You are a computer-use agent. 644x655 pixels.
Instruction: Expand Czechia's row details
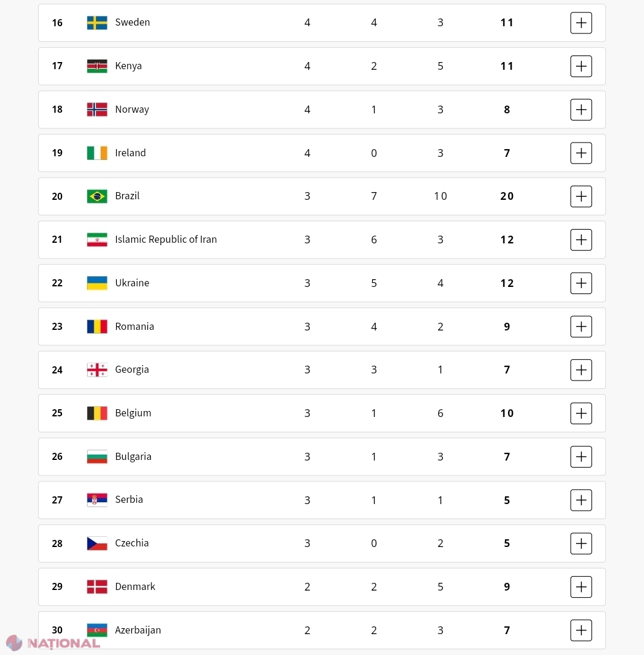pos(581,543)
